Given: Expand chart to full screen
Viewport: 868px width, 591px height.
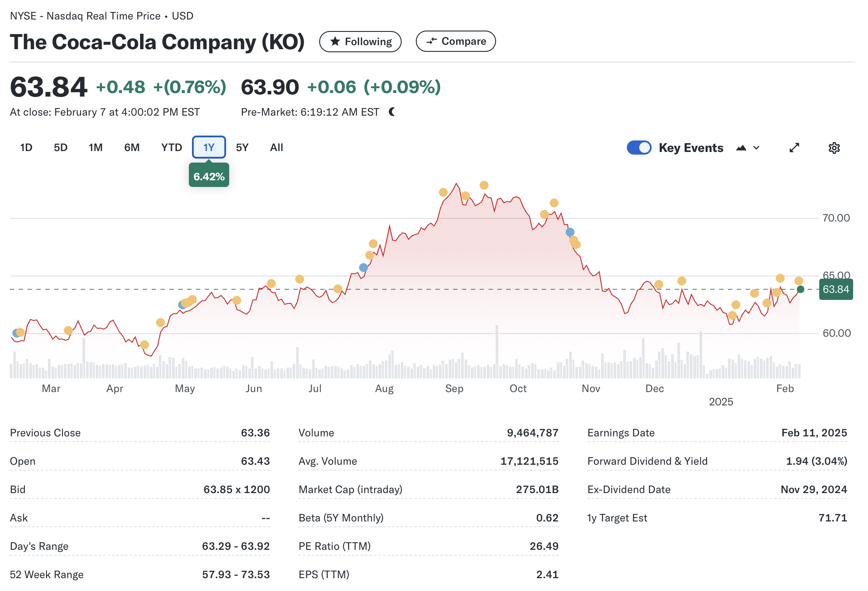Looking at the screenshot, I should (794, 148).
